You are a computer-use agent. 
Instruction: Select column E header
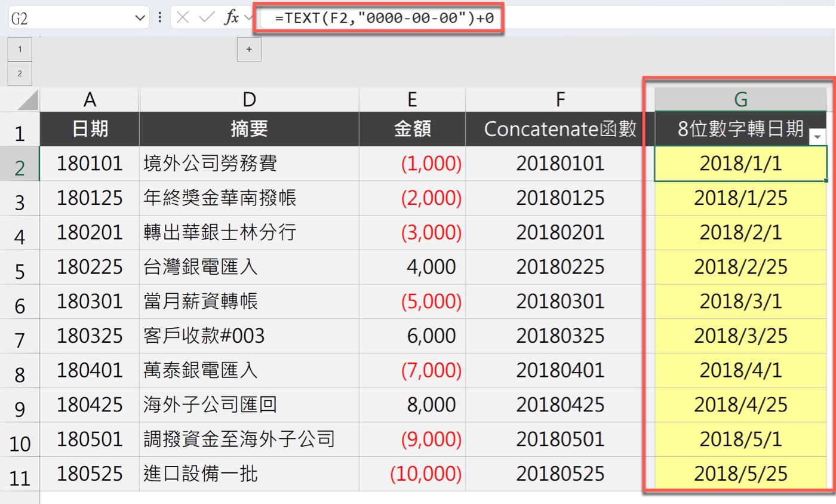click(x=412, y=100)
